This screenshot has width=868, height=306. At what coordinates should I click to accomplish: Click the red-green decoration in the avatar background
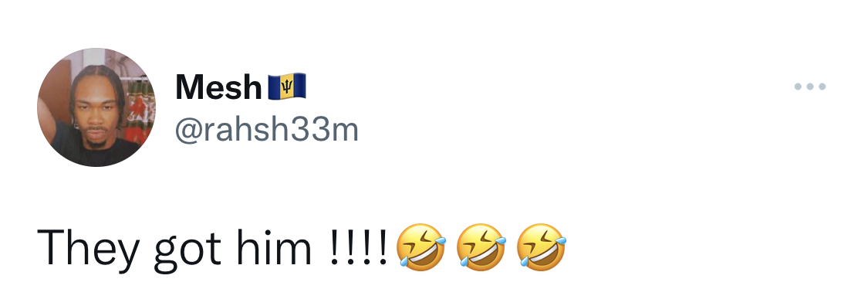[138, 110]
